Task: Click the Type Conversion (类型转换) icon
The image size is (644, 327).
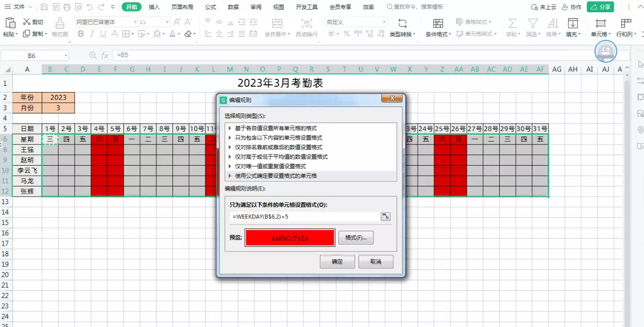Action: [x=403, y=23]
